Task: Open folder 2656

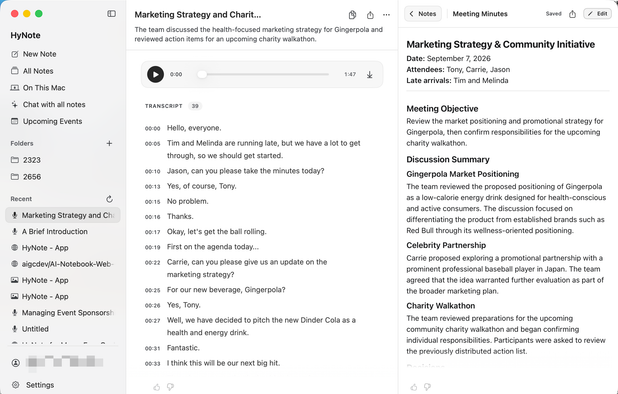Action: coord(32,177)
